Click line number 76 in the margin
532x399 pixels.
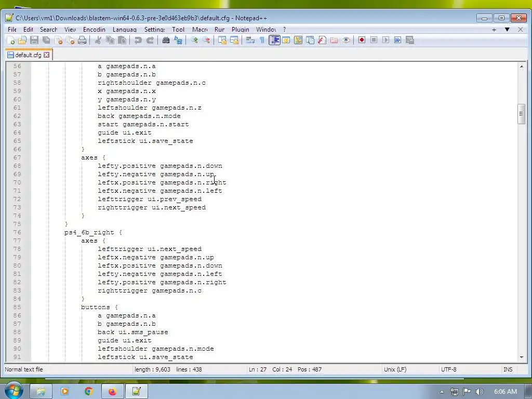pos(17,232)
